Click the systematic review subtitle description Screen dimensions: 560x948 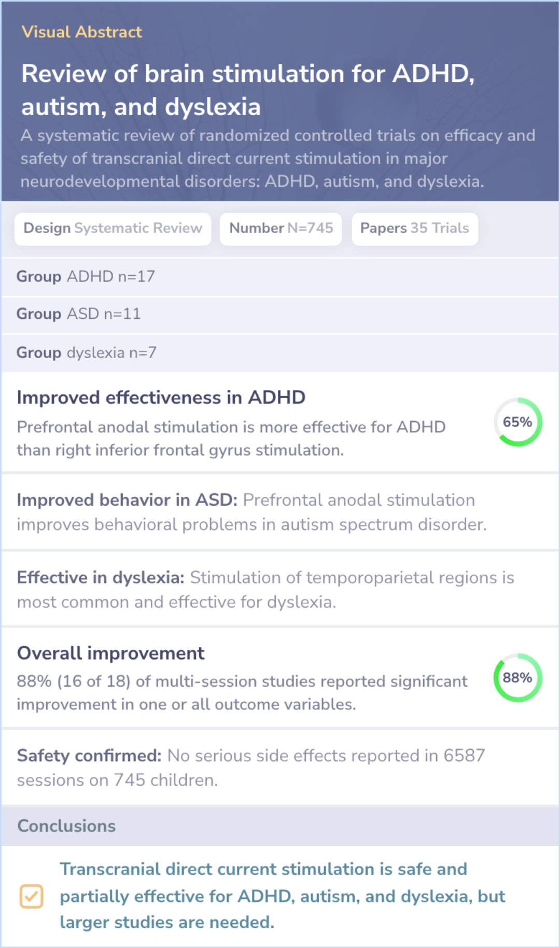pos(277,158)
